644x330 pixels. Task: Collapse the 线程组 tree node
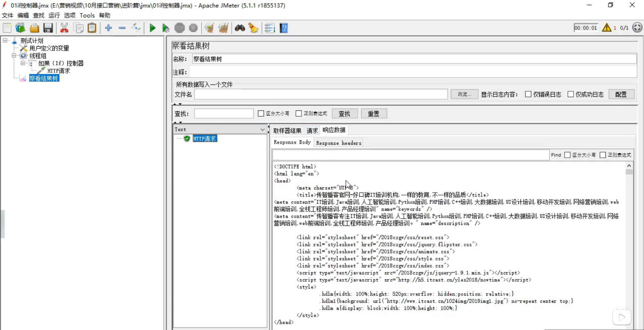coord(14,55)
